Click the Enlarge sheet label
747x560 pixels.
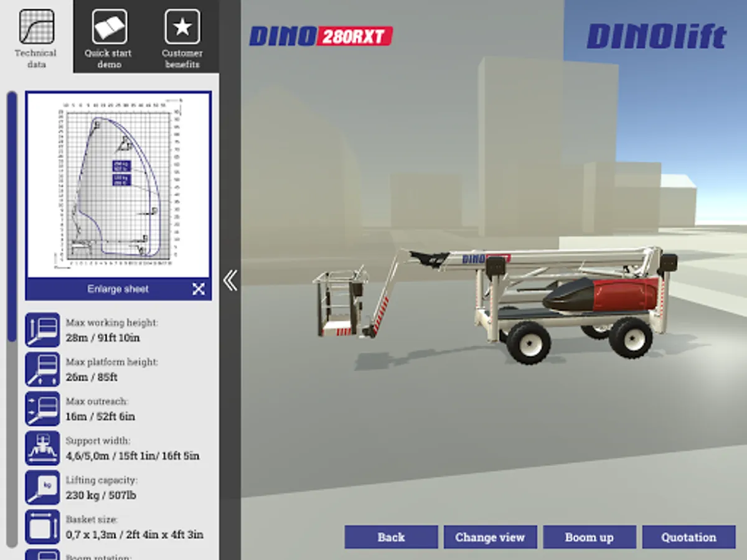pos(118,289)
